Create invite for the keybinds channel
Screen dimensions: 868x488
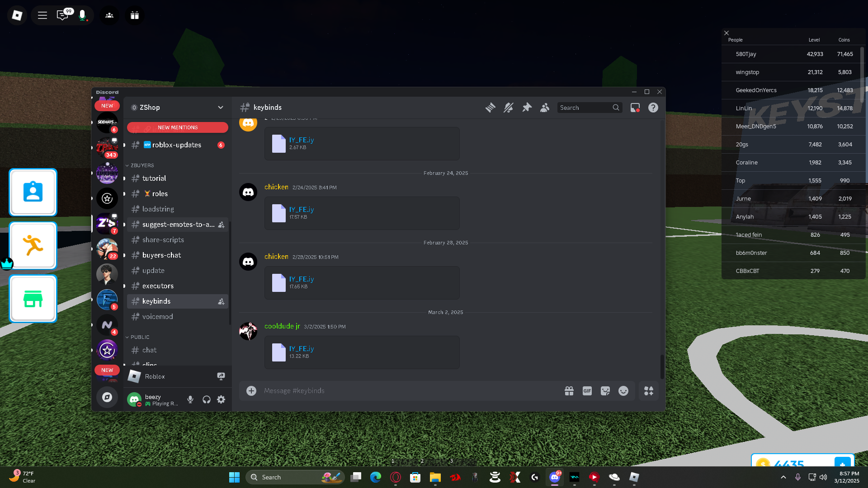(221, 301)
